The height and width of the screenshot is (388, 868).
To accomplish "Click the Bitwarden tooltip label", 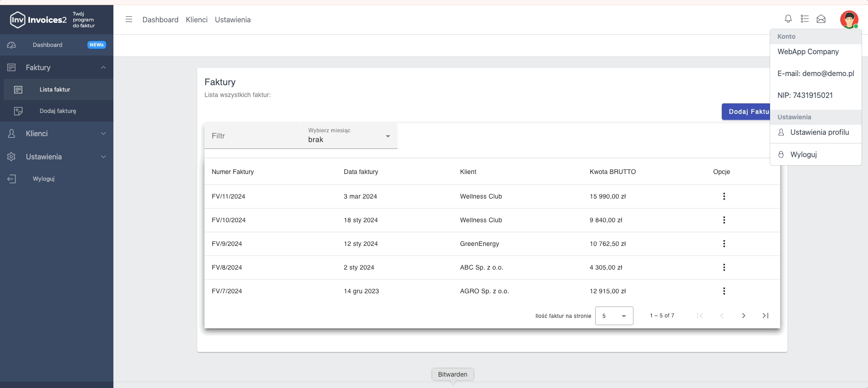I will click(453, 374).
